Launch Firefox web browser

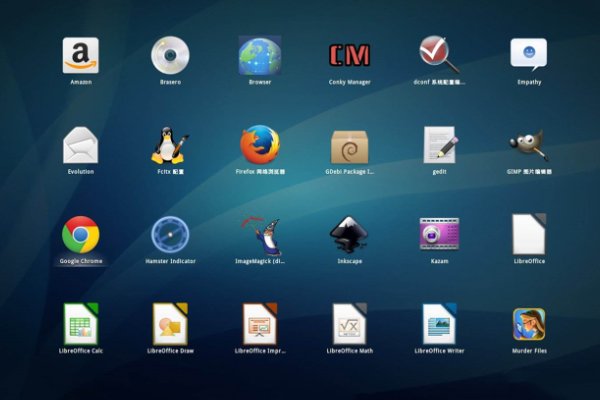click(259, 145)
